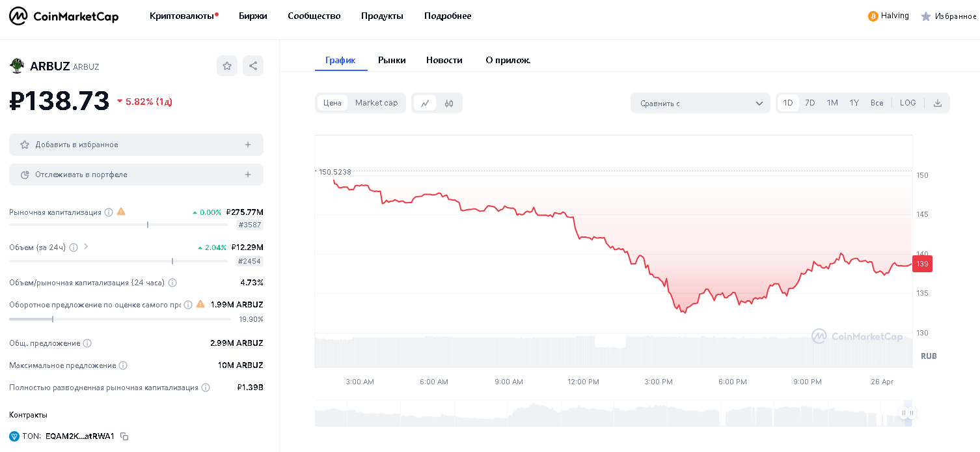Image resolution: width=980 pixels, height=452 pixels.
Task: Expand the Объем (за 24ч) chevron
Action: click(x=86, y=247)
